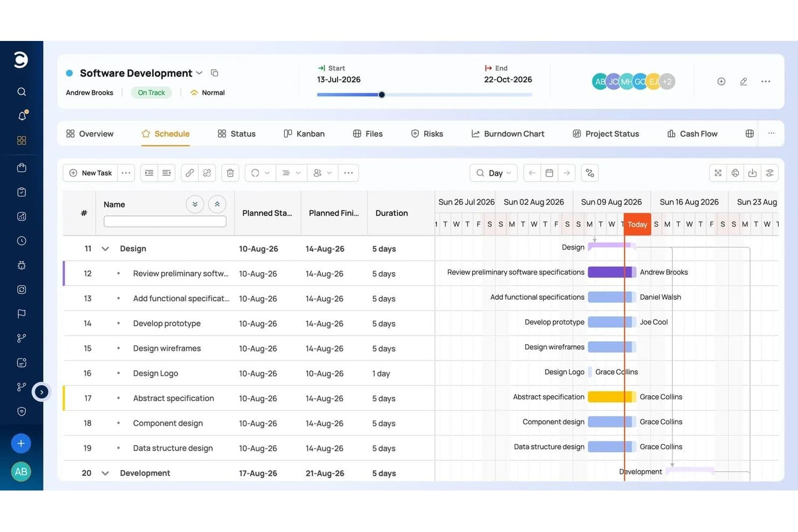The height and width of the screenshot is (532, 798).
Task: Click the copy icon next to Software Development
Action: (214, 73)
